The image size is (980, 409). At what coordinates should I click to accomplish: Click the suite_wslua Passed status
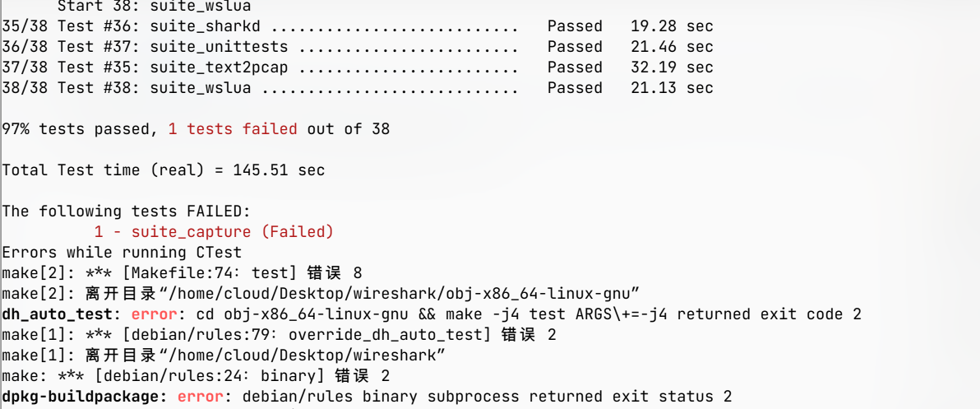coord(575,88)
